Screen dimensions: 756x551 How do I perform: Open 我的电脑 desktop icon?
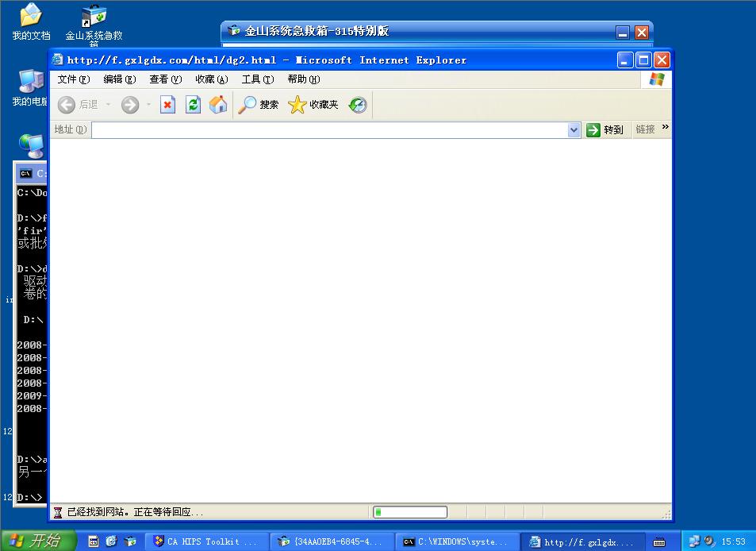click(x=31, y=87)
